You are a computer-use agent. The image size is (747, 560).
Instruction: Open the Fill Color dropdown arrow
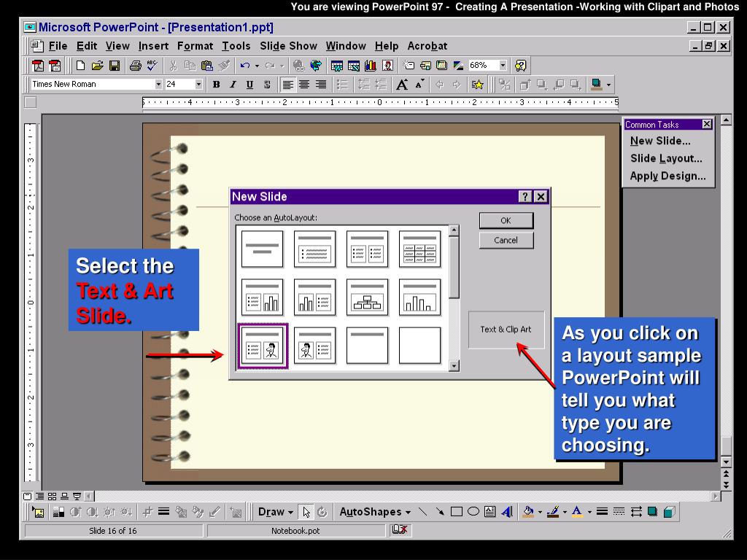pos(540,513)
